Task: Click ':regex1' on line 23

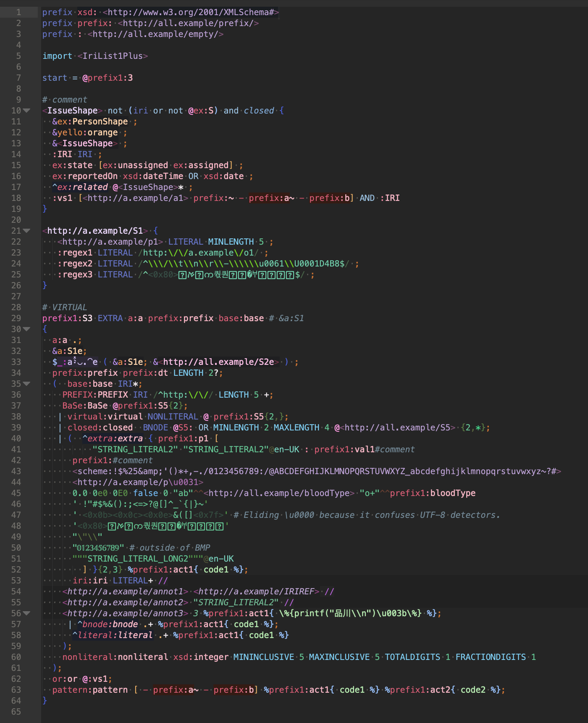Action: 75,253
